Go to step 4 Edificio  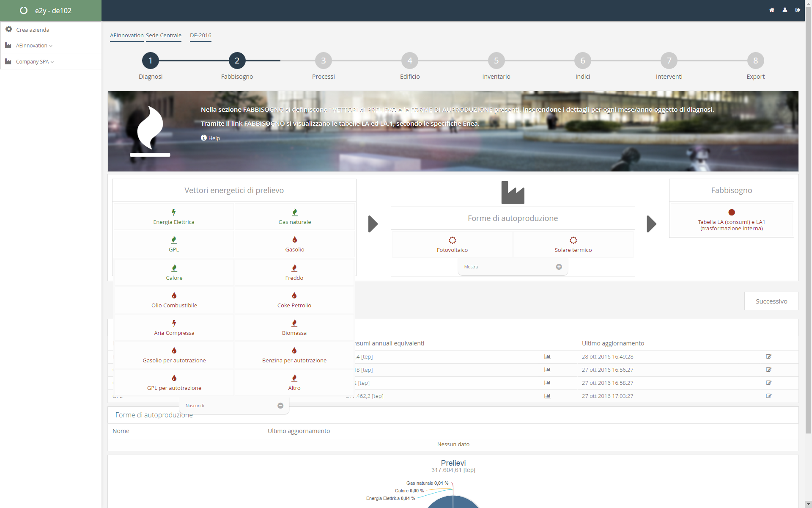point(410,61)
